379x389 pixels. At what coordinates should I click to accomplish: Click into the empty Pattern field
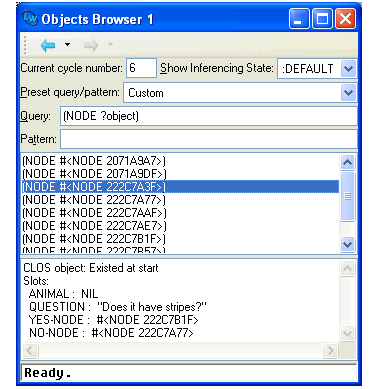tap(208, 139)
